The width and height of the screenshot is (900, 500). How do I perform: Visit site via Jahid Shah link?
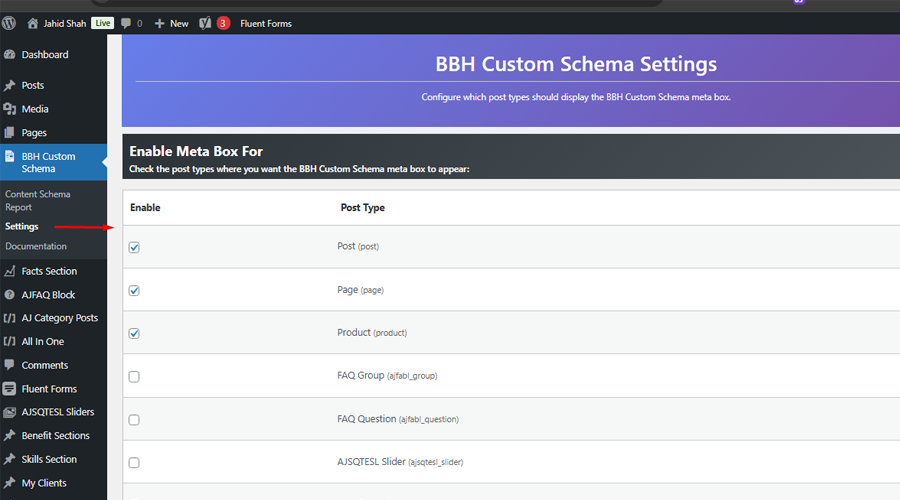click(x=64, y=24)
